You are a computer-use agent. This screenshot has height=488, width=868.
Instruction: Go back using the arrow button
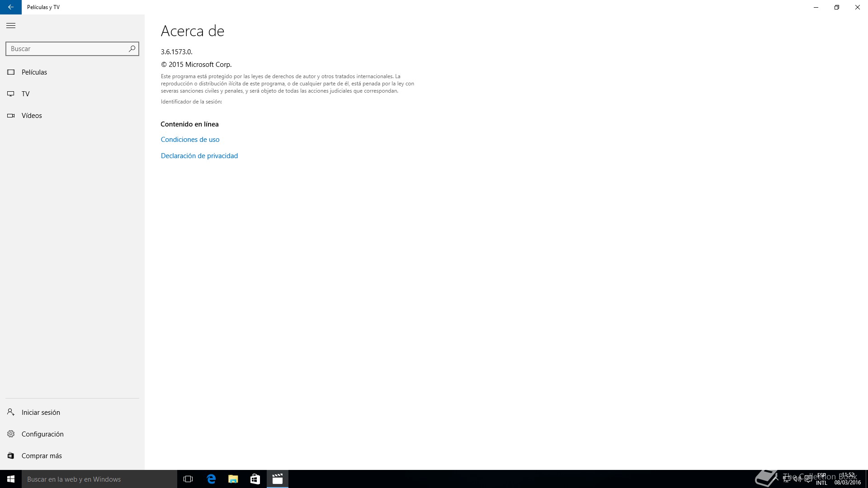(11, 7)
